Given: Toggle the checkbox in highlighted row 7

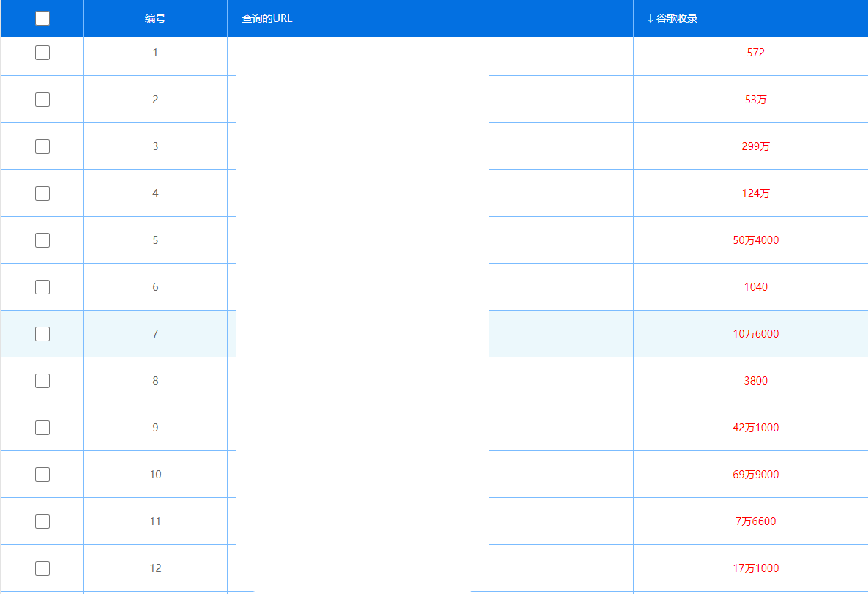Looking at the screenshot, I should point(42,333).
